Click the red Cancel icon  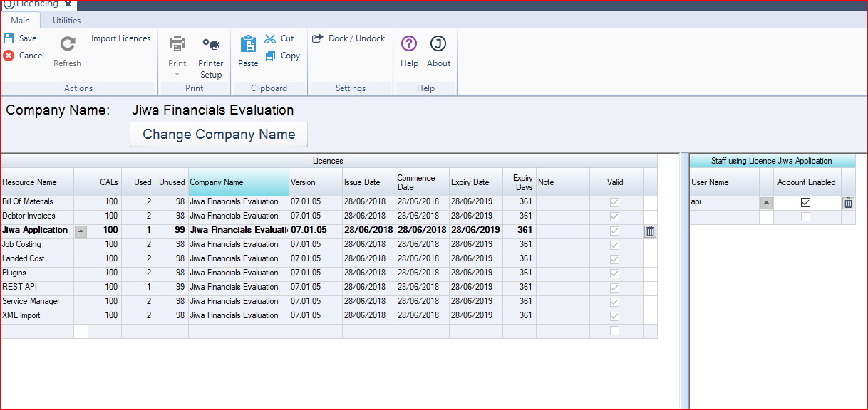9,56
